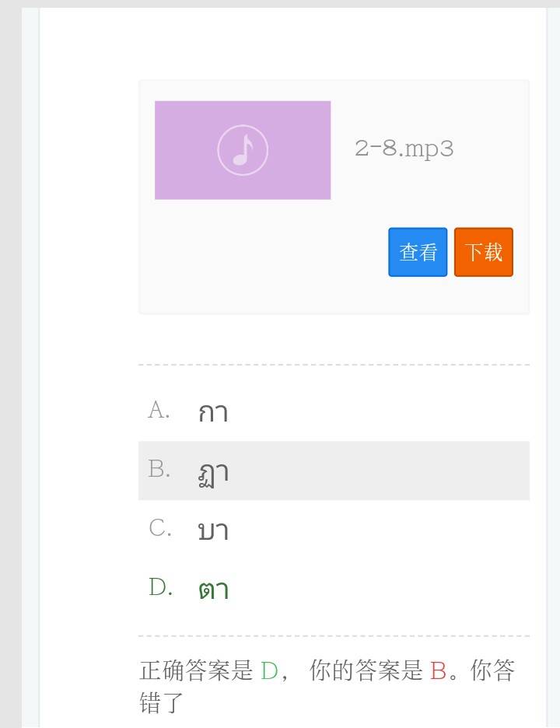Image resolution: width=560 pixels, height=728 pixels.
Task: Click the dashed divider above answer options
Action: click(334, 364)
